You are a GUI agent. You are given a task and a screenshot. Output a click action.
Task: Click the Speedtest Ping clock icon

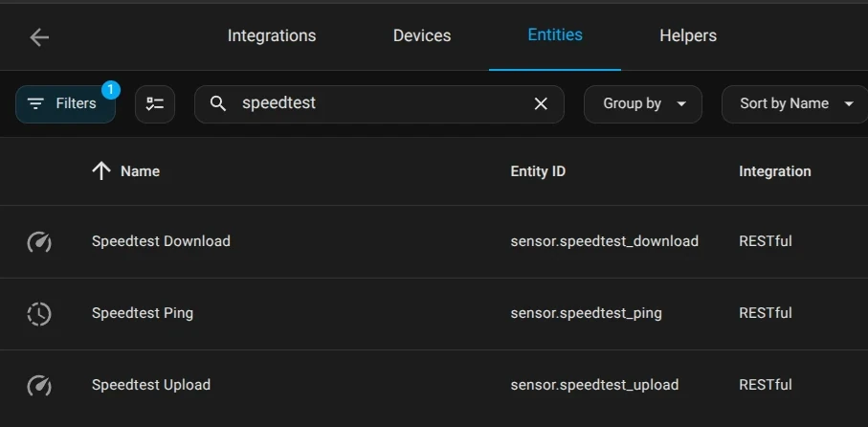[39, 314]
